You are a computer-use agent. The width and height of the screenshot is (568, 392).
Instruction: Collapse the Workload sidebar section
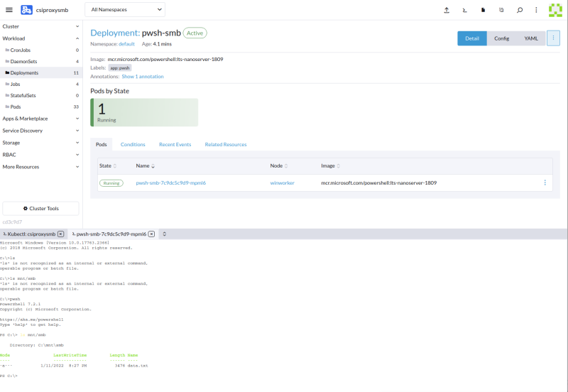[x=41, y=38]
